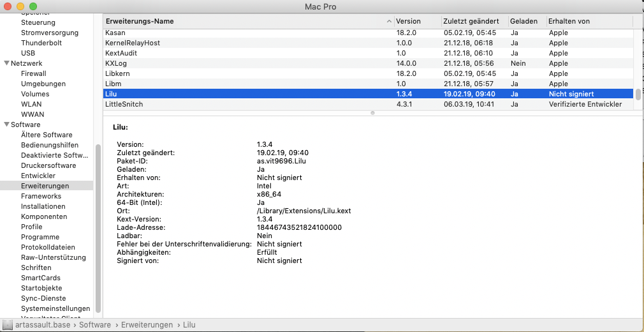This screenshot has width=644, height=332.
Task: Click the computer icon in path bar
Action: [8, 324]
